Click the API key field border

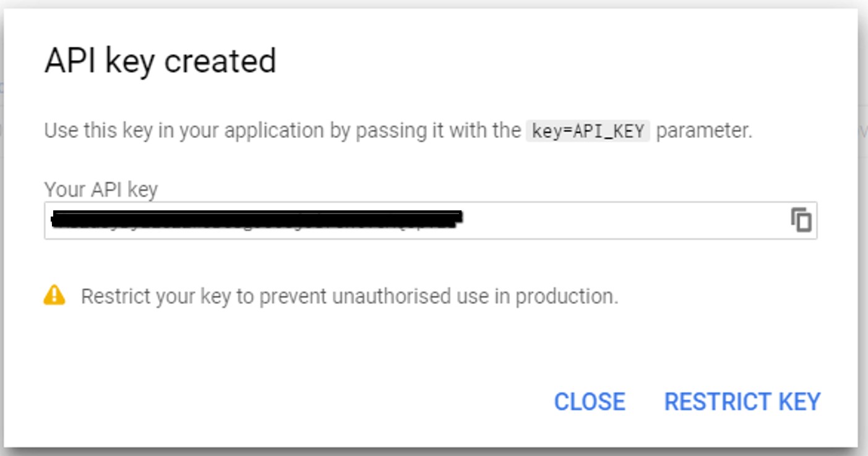coord(431,204)
